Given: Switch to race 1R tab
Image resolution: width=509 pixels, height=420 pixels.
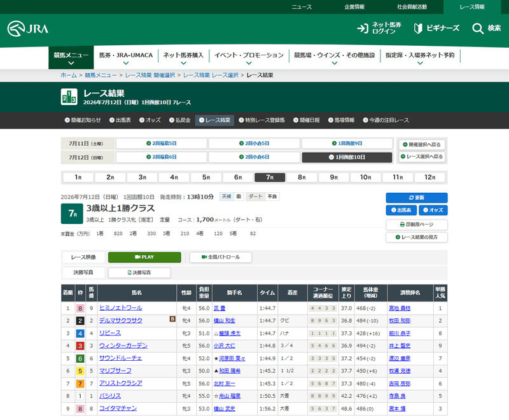Looking at the screenshot, I should 78,177.
